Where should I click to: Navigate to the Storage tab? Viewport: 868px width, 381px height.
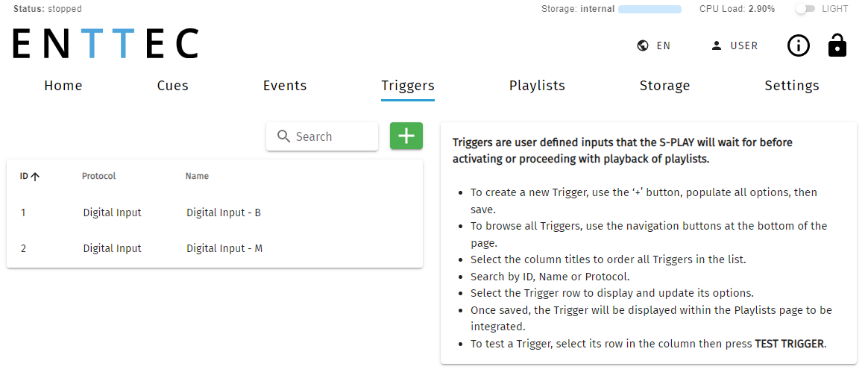664,86
